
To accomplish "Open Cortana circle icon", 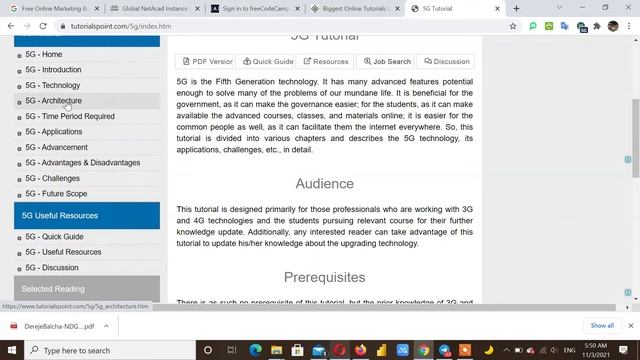I will pyautogui.click(x=208, y=350).
